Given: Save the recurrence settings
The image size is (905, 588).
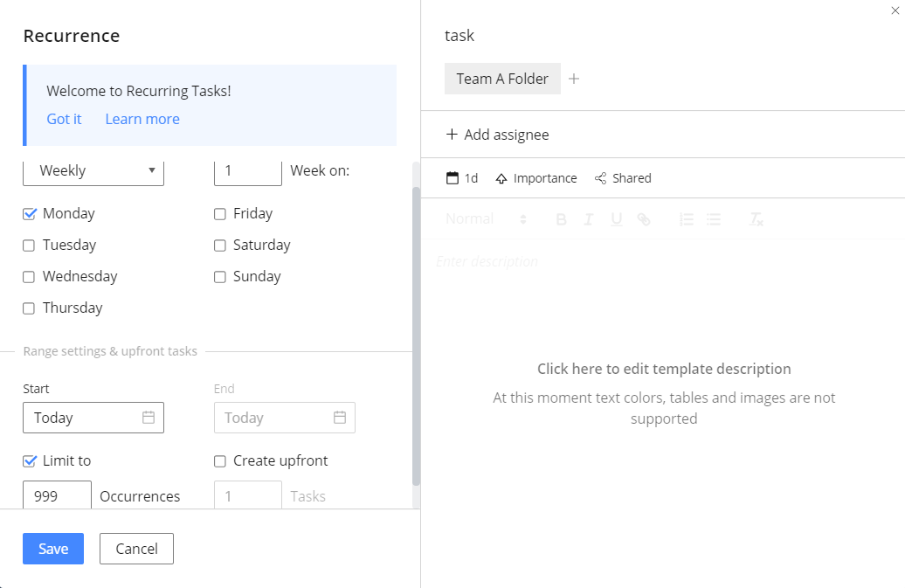Looking at the screenshot, I should pos(53,549).
